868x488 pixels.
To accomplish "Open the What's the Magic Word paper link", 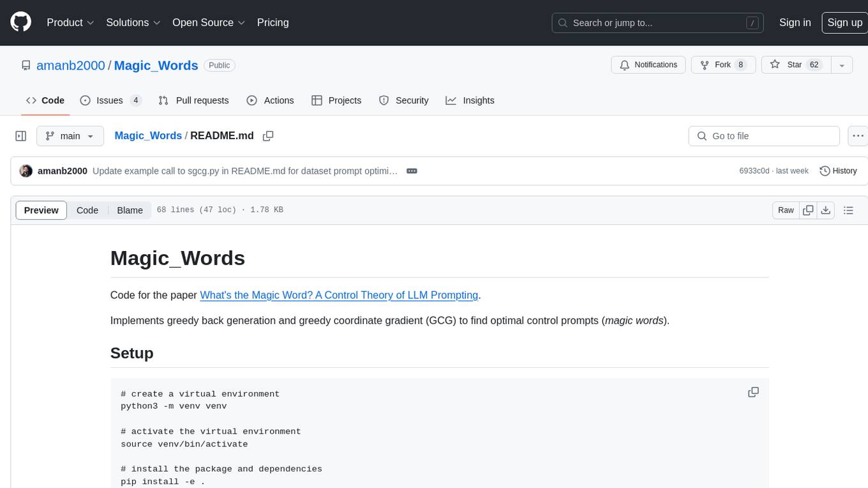I will 339,295.
